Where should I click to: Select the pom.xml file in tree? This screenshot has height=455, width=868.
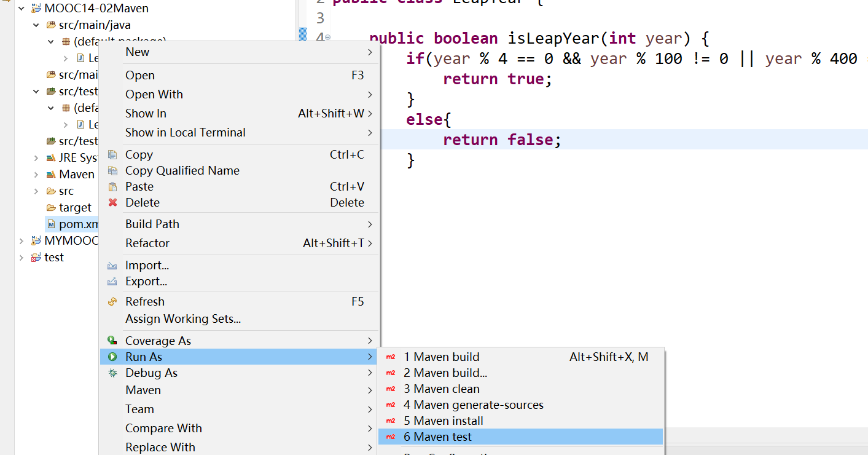pyautogui.click(x=79, y=224)
